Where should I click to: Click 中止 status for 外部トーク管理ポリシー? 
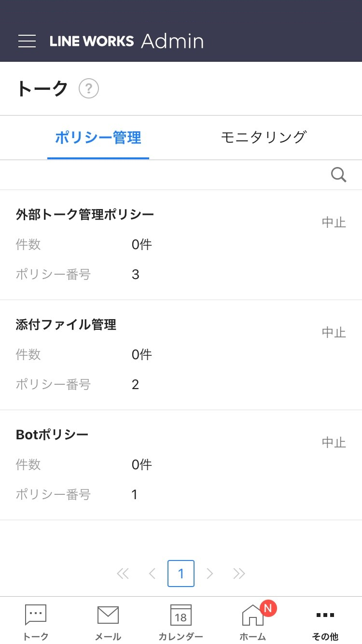tap(334, 223)
